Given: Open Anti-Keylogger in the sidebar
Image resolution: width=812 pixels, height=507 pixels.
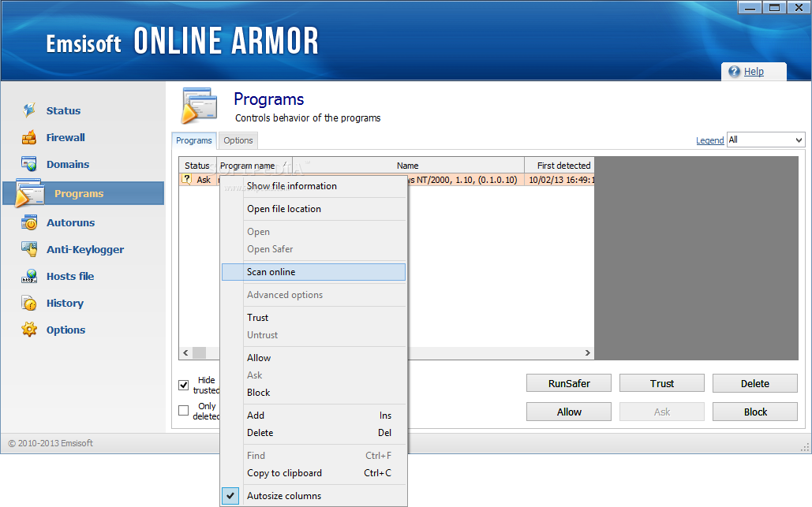Looking at the screenshot, I should tap(85, 249).
